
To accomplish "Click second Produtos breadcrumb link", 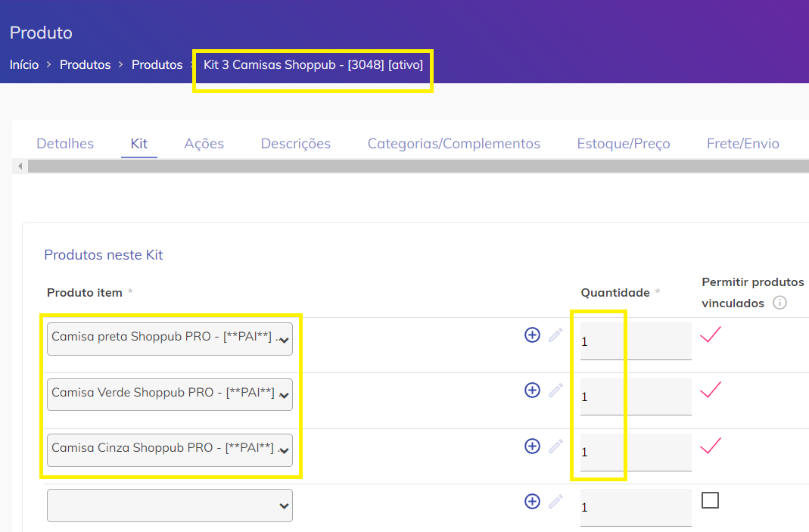I will tap(157, 64).
